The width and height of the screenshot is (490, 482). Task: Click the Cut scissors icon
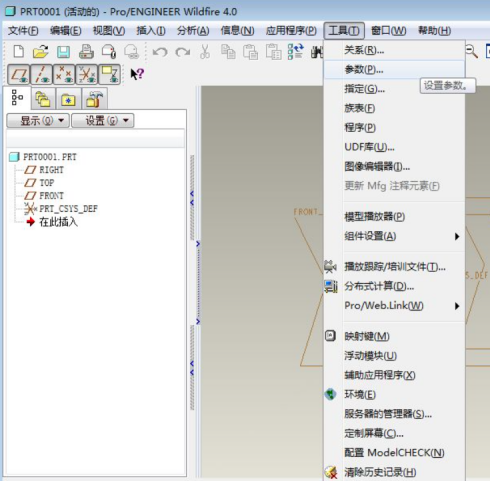click(205, 52)
